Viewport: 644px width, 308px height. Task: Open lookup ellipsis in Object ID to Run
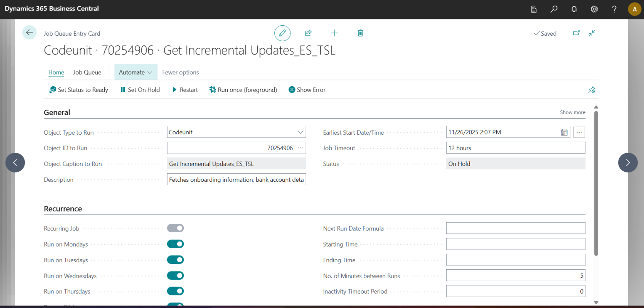300,148
